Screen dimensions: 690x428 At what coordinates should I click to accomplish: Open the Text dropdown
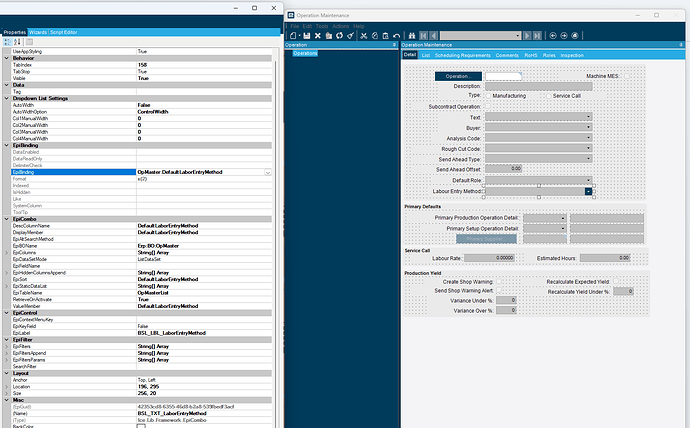pyautogui.click(x=588, y=117)
